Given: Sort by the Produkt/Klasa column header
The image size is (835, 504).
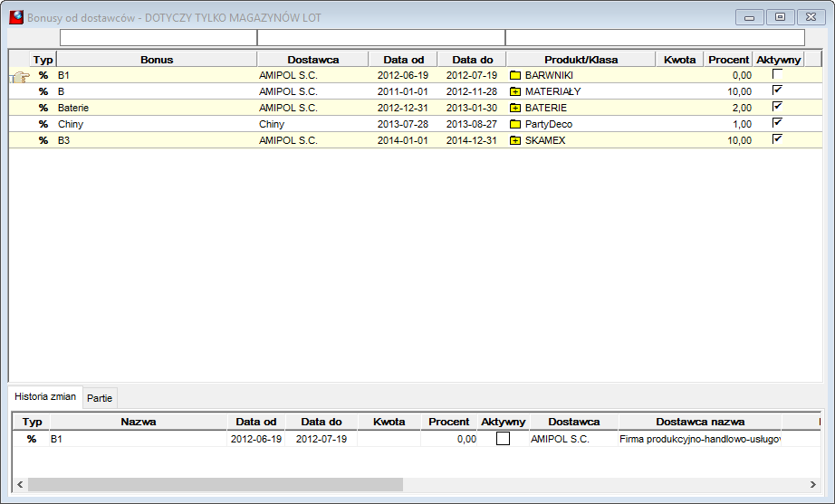Looking at the screenshot, I should [581, 60].
